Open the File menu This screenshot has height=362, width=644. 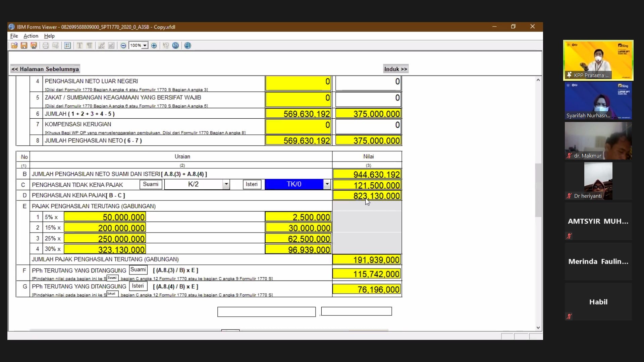coord(14,36)
